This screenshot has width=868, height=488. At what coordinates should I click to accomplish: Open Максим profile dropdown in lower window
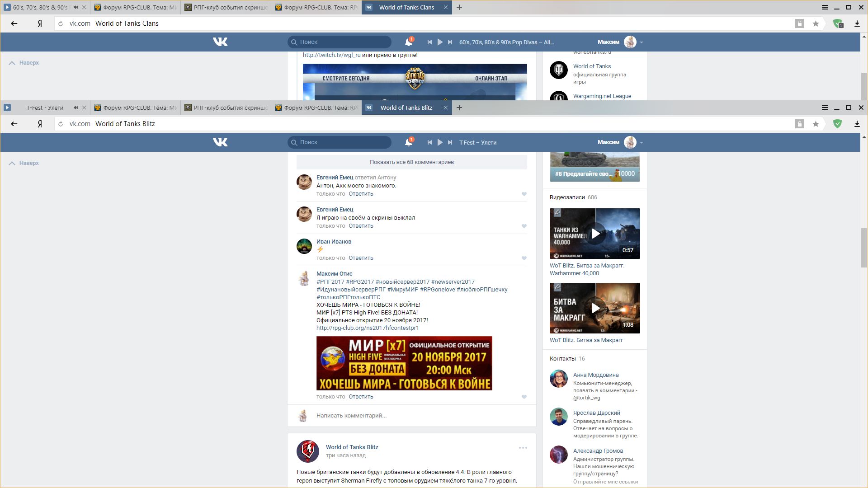click(641, 143)
